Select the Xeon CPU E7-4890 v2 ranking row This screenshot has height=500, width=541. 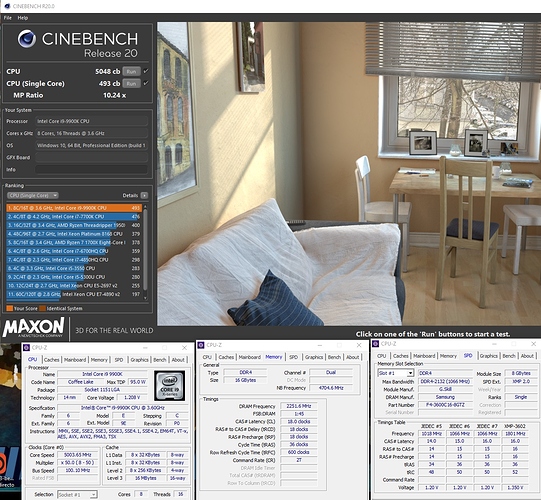[x=74, y=294]
